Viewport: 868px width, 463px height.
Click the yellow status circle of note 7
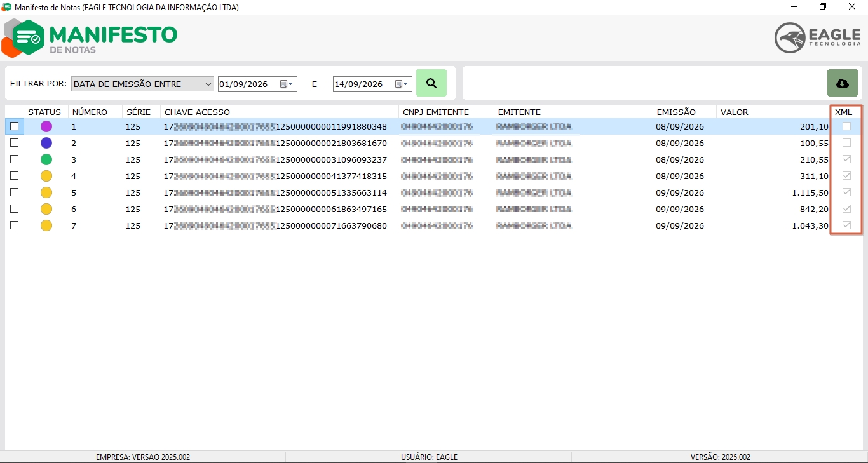[x=46, y=225]
